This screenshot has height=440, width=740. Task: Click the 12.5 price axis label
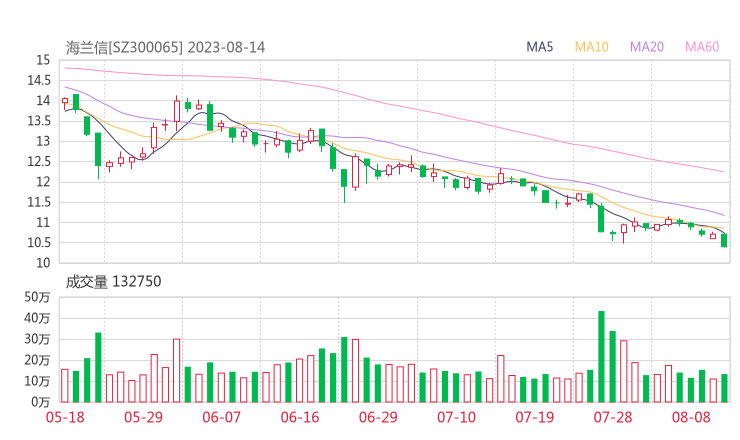pos(39,161)
